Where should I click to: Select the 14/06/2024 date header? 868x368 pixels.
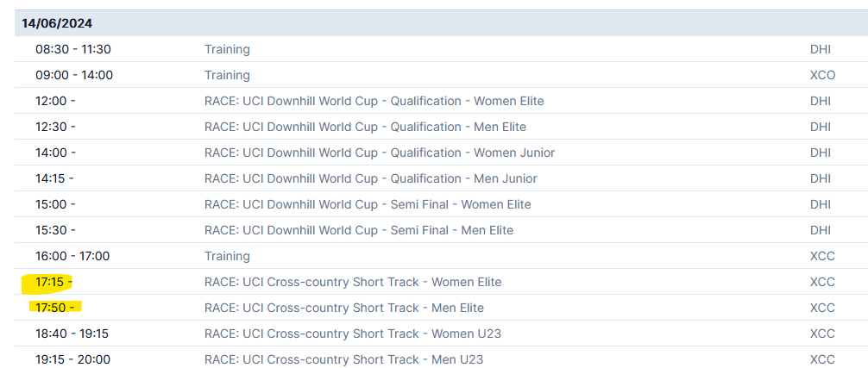click(441, 23)
